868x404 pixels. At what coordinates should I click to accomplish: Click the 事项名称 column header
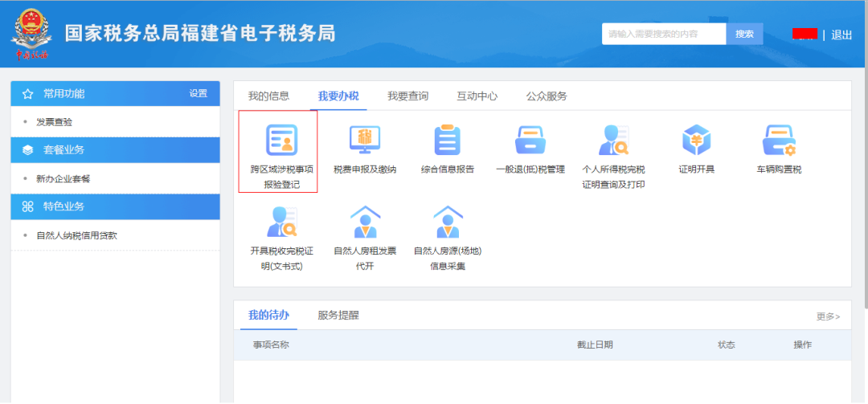tap(272, 345)
